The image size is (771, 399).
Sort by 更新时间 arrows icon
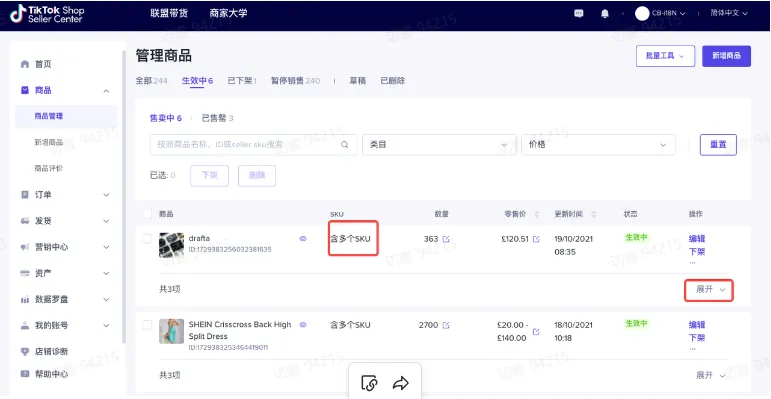pyautogui.click(x=593, y=214)
